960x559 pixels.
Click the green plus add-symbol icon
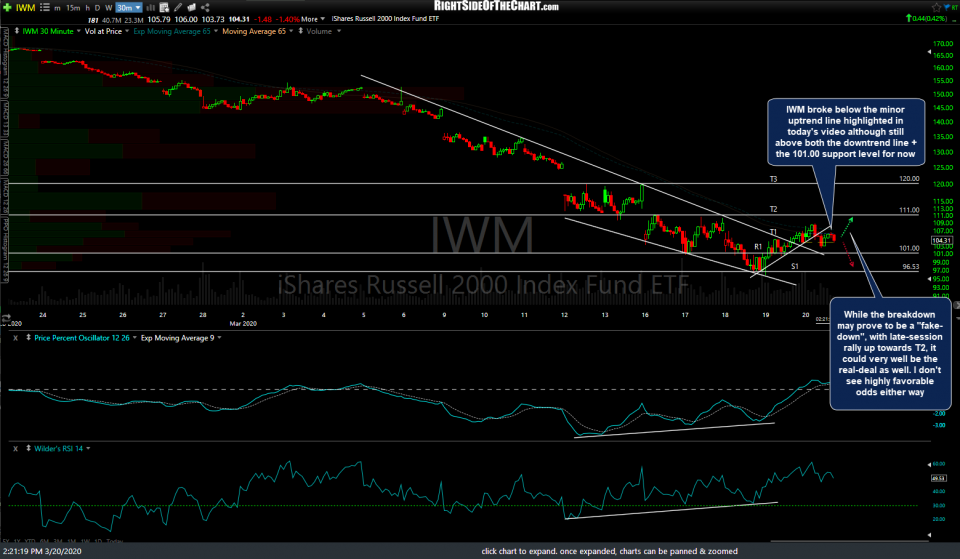point(7,7)
